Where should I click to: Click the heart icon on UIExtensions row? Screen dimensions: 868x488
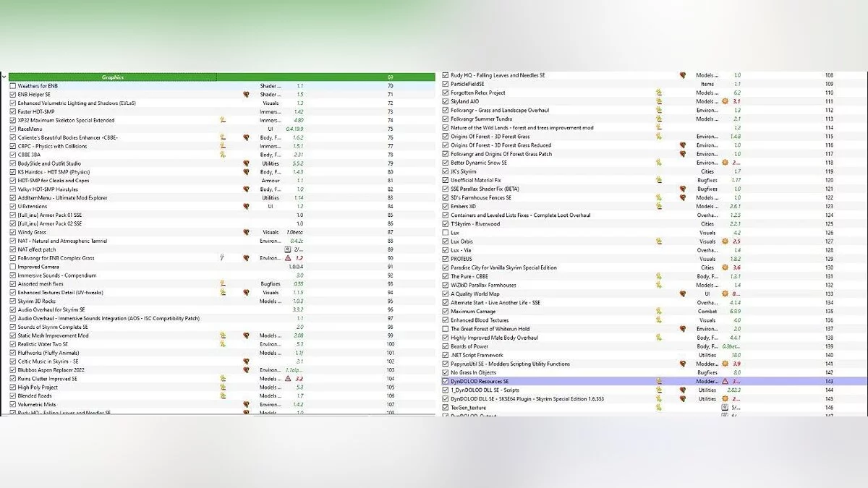point(246,206)
